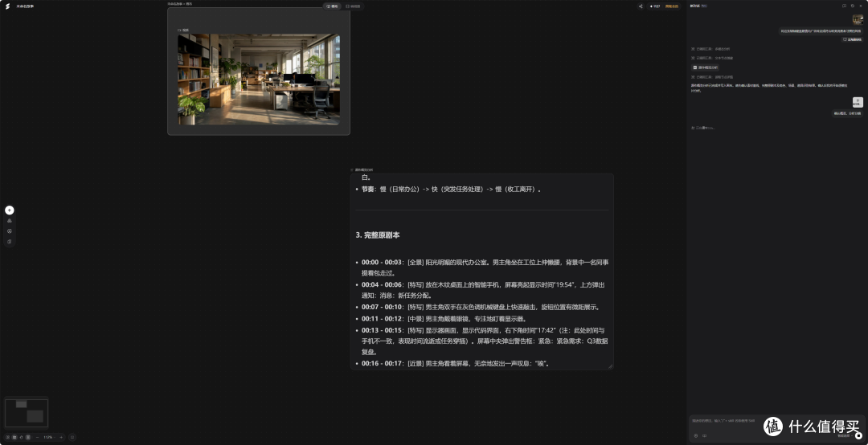Select the hand pan tool in bottom toolbar
This screenshot has height=445, width=868.
coord(21,437)
